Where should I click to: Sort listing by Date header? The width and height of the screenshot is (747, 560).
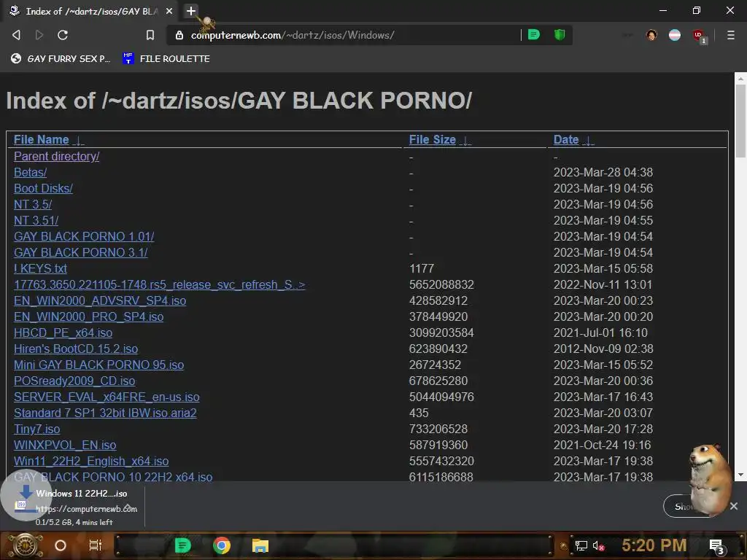[566, 139]
